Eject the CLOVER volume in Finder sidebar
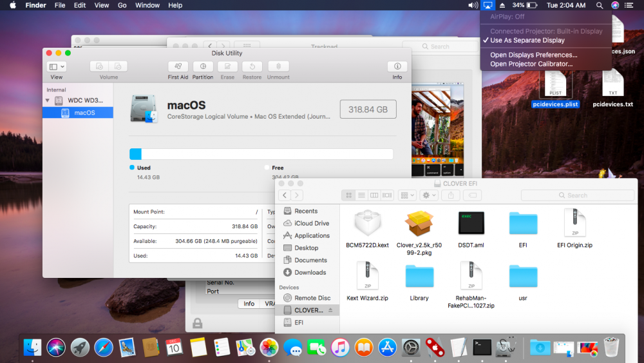 pos(331,310)
